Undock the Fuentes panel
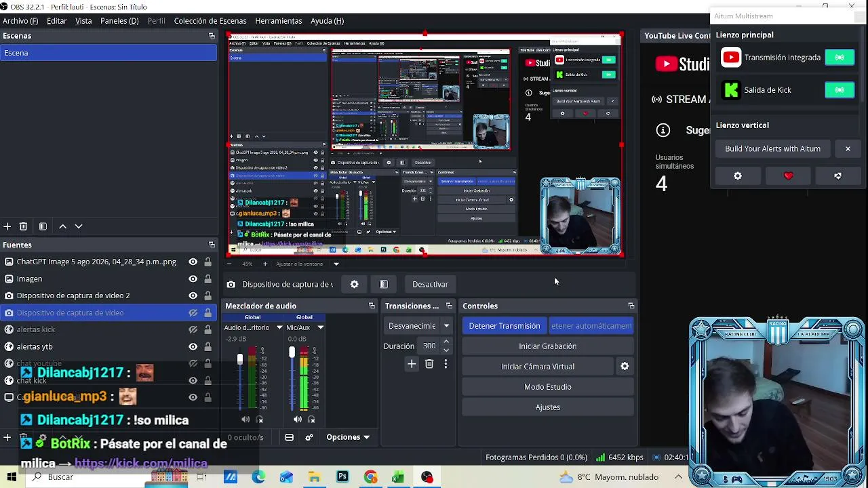The width and height of the screenshot is (868, 488). pos(212,245)
